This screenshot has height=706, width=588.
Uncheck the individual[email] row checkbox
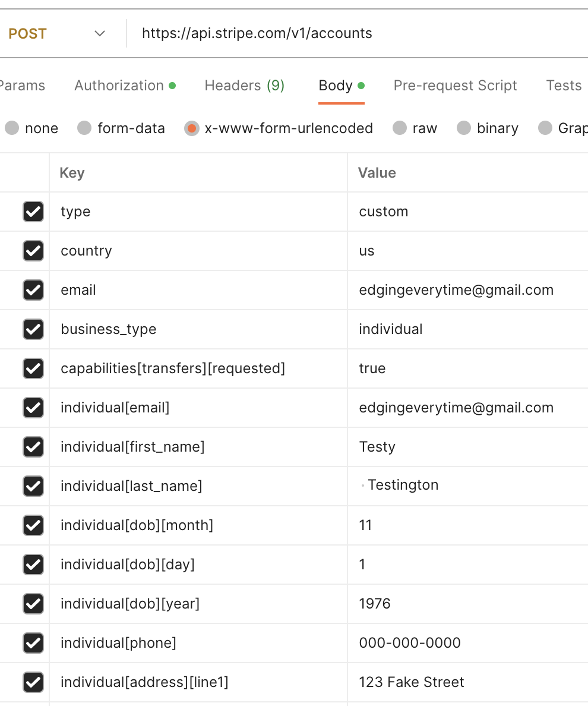pos(33,408)
